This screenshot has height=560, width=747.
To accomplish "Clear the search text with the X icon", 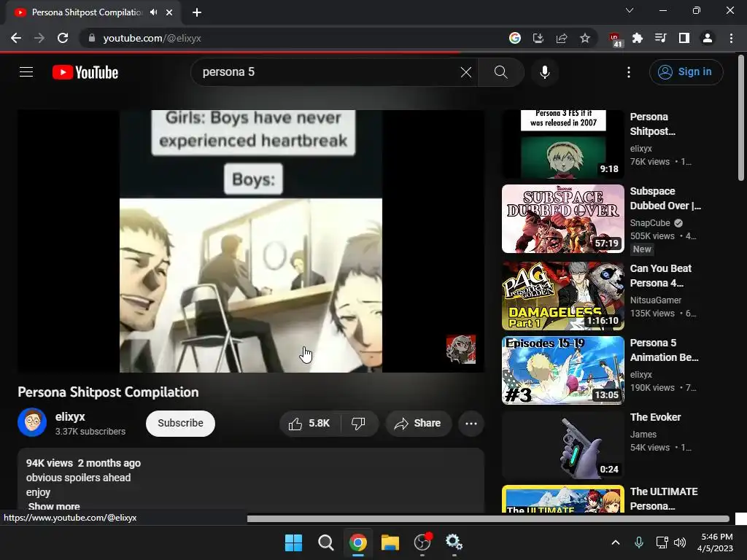I will (x=466, y=72).
